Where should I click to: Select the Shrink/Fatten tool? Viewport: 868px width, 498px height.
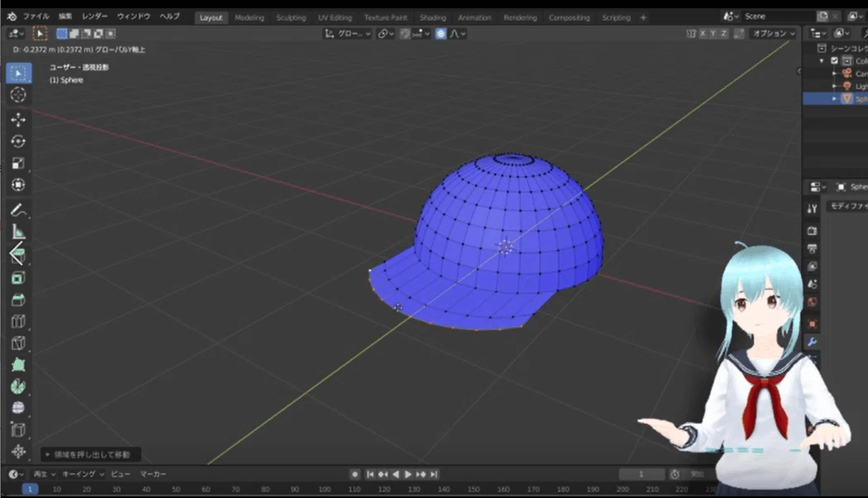click(x=18, y=451)
